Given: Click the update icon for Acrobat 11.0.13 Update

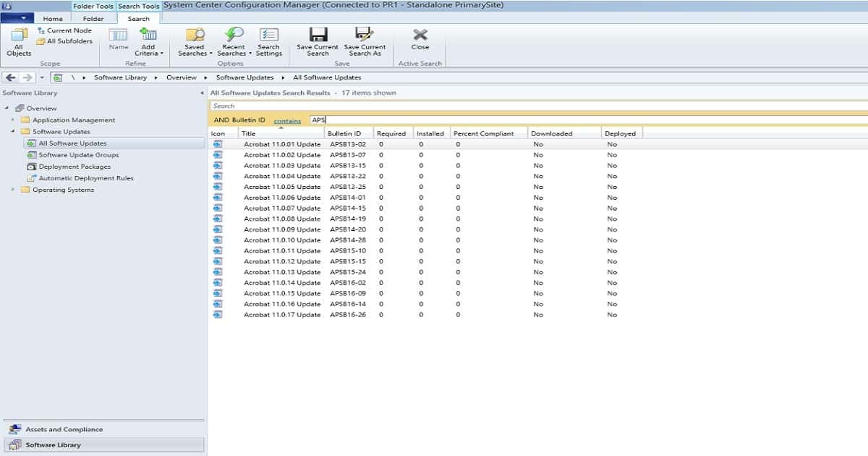Looking at the screenshot, I should (x=218, y=272).
